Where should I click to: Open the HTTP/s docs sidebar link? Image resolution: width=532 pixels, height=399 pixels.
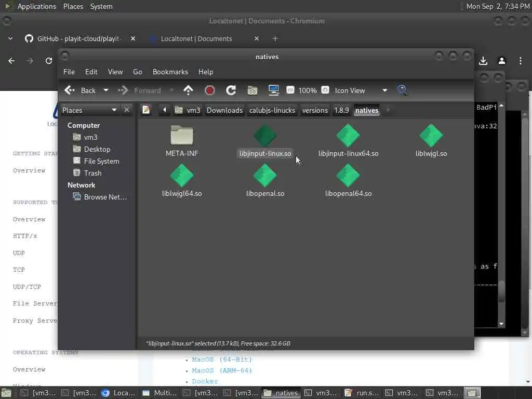click(x=25, y=236)
